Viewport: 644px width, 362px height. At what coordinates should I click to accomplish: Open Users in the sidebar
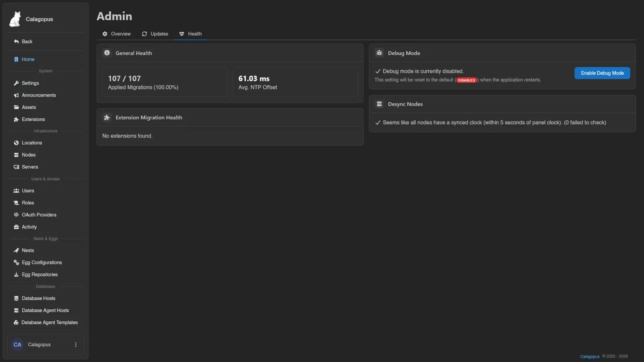pyautogui.click(x=45, y=191)
